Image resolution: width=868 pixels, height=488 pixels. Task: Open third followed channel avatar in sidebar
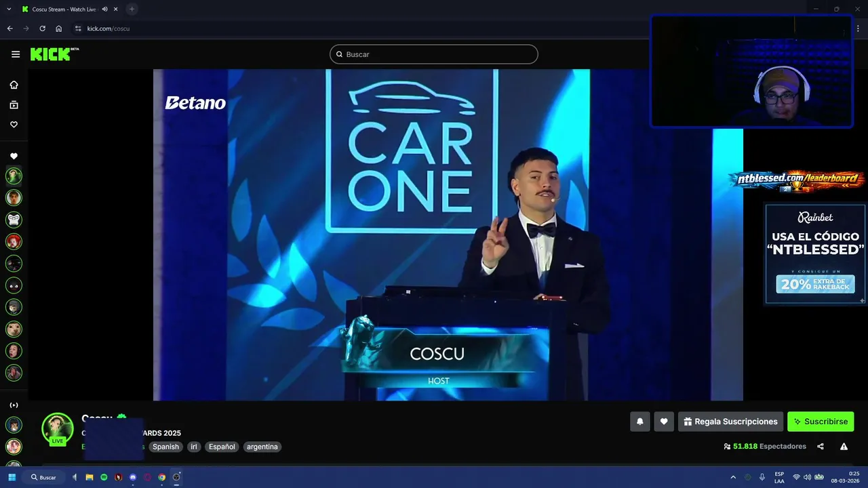coord(14,220)
